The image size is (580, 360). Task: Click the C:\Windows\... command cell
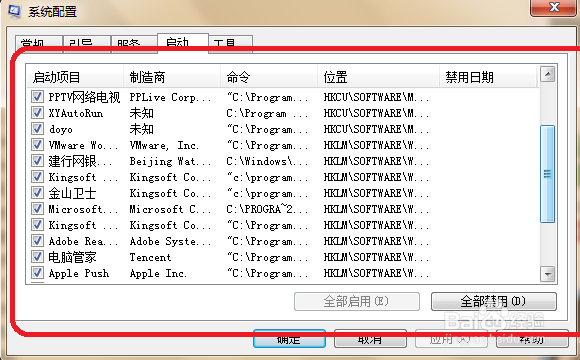[267, 161]
